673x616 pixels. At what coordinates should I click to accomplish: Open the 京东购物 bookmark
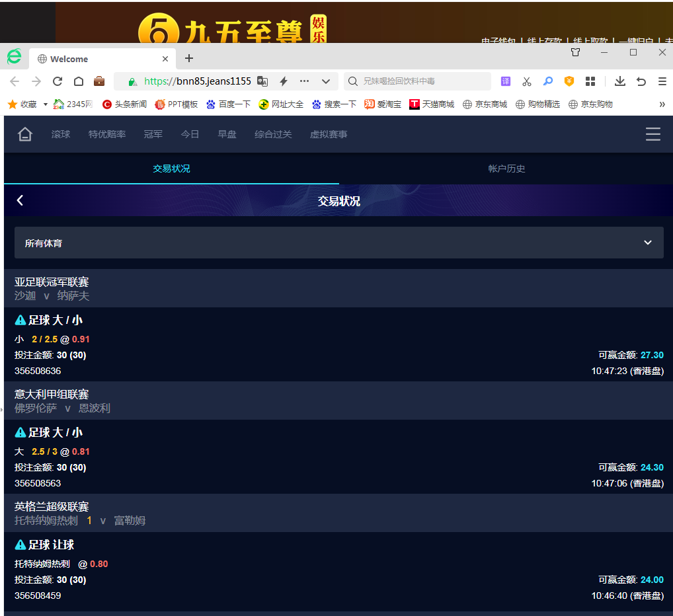tap(590, 104)
